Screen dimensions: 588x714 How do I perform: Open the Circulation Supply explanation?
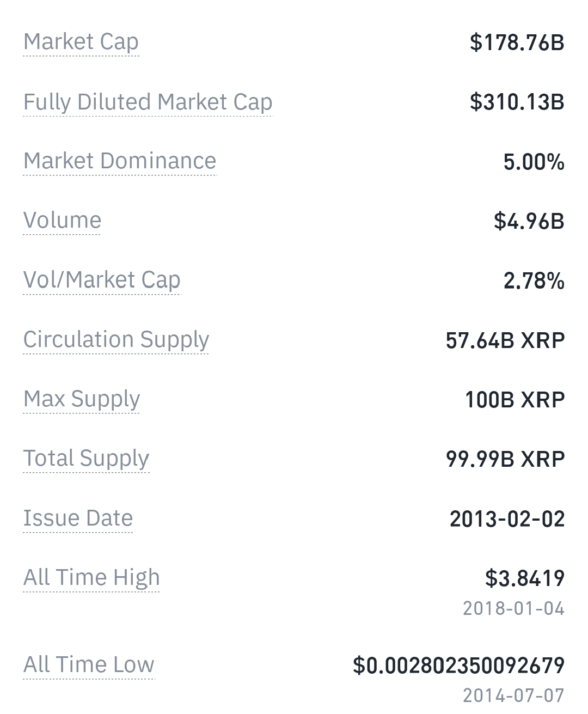(116, 339)
